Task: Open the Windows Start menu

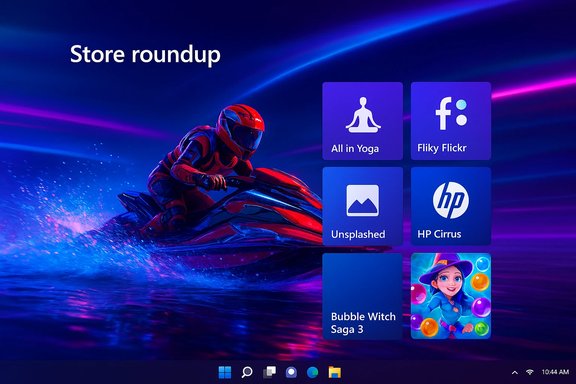Action: pos(225,372)
